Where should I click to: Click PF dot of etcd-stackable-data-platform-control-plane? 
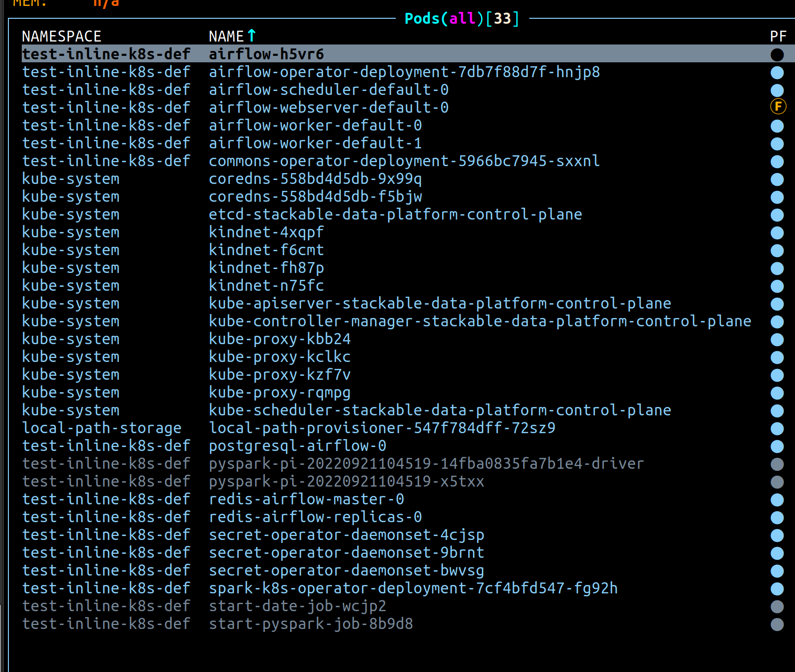click(777, 215)
